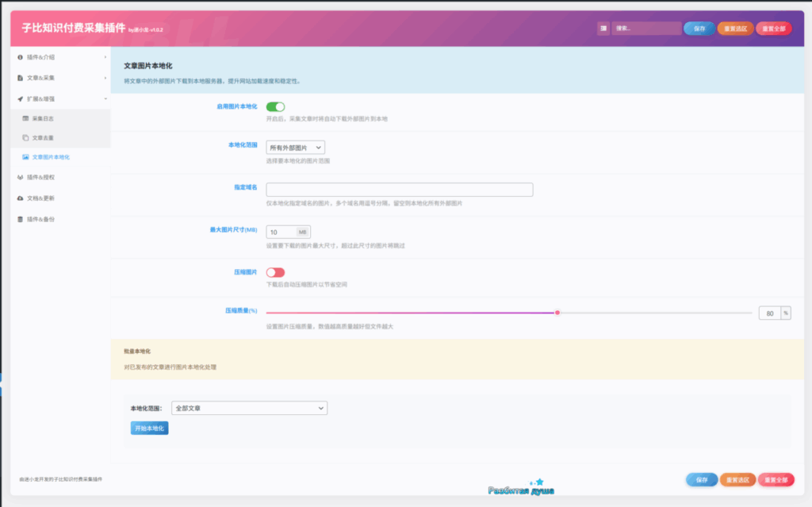This screenshot has width=812, height=507.
Task: Click the top 保存 button in header
Action: (699, 29)
